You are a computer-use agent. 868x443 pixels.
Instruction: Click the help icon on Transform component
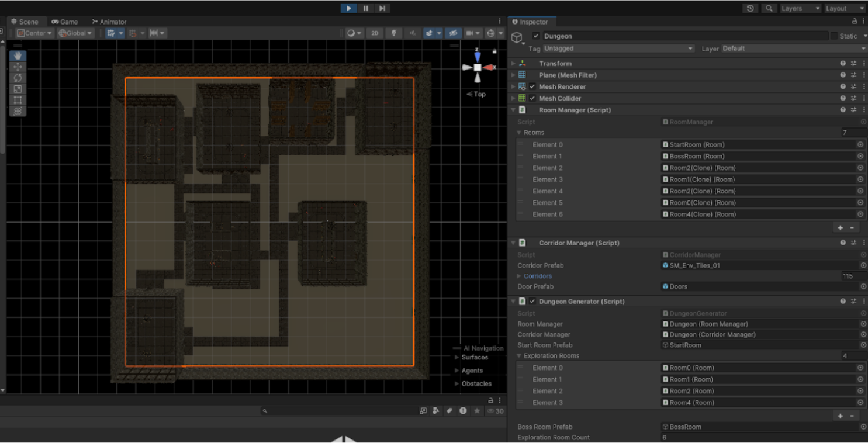[x=843, y=64]
